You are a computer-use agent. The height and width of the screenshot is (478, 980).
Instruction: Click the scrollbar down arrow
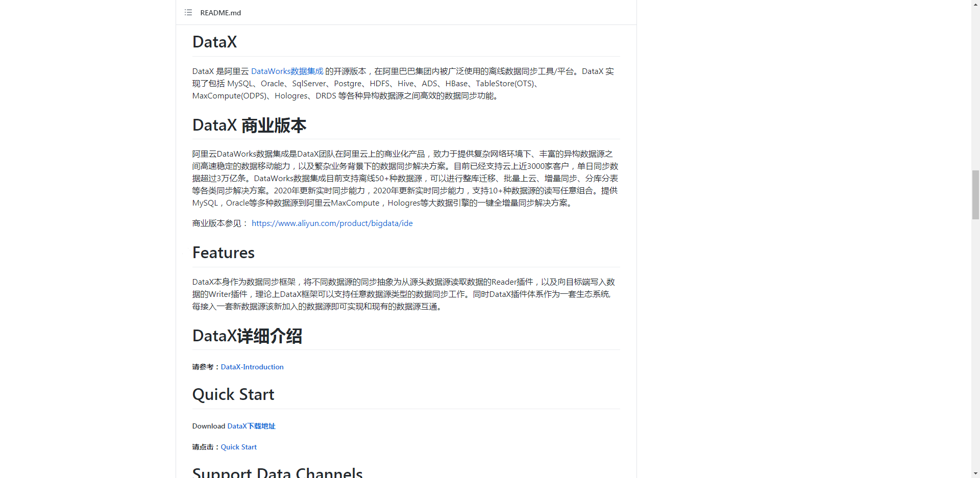tap(975, 473)
